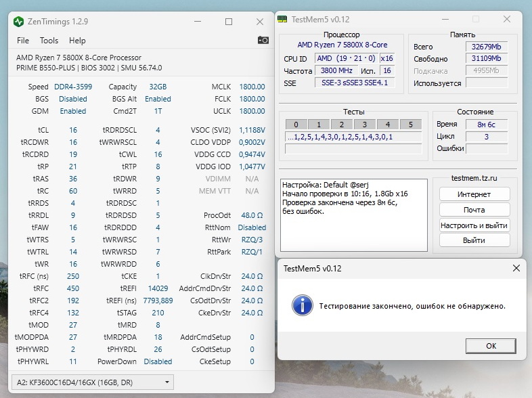Click the tRFC (ns) value 250

coord(73,277)
